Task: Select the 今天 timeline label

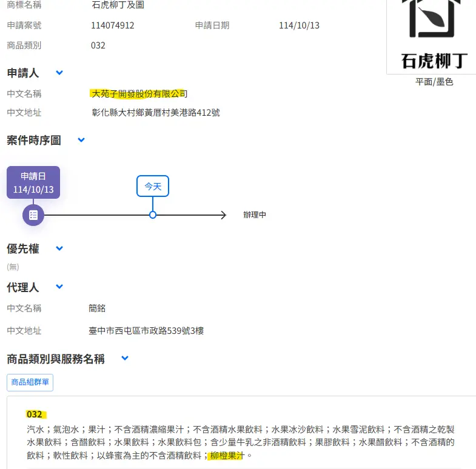Action: (153, 187)
